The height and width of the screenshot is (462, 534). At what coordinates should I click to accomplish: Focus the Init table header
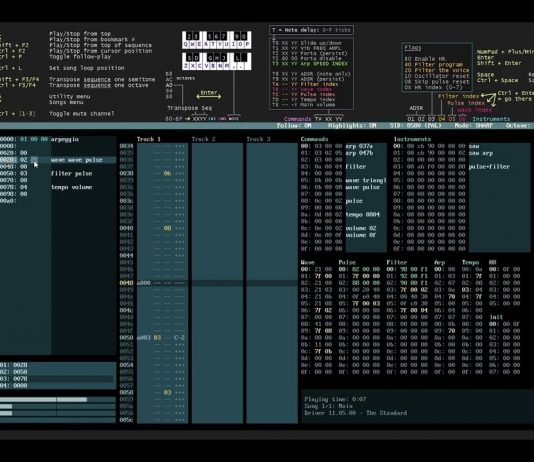tap(496, 317)
